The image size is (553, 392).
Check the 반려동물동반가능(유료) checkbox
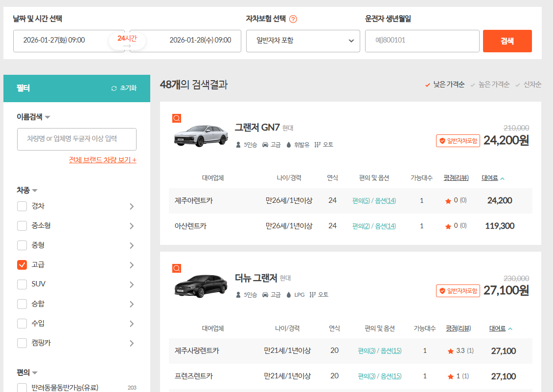tap(22, 388)
